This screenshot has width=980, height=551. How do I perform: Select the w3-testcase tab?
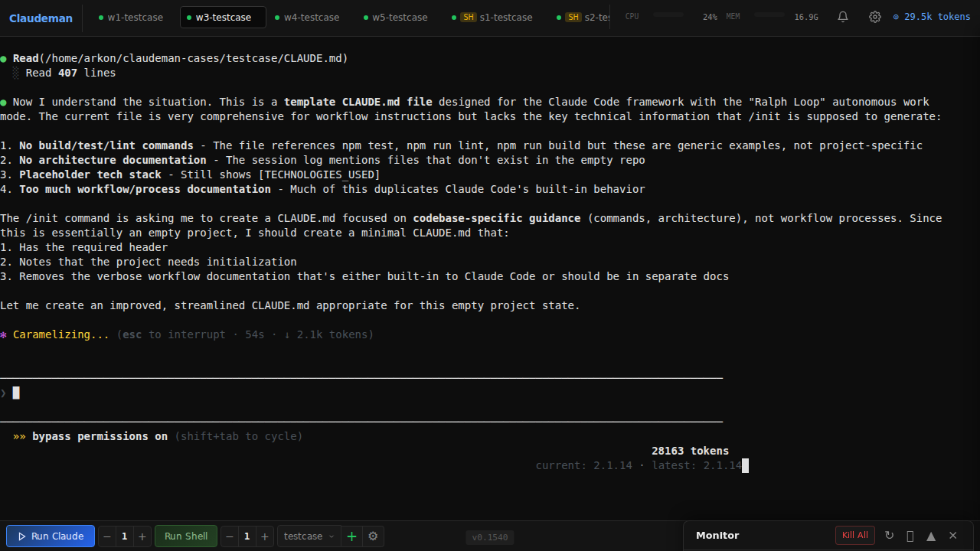click(x=223, y=17)
